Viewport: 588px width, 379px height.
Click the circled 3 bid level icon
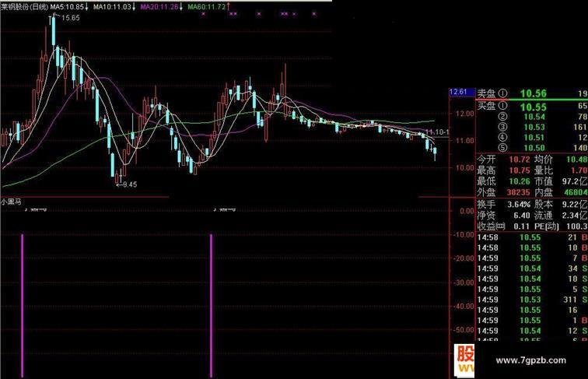pyautogui.click(x=503, y=127)
